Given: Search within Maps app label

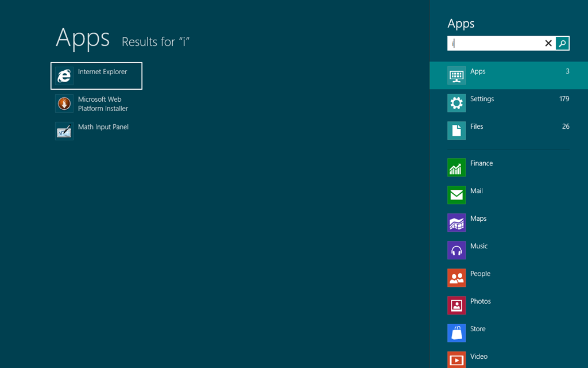Looking at the screenshot, I should pyautogui.click(x=478, y=218).
